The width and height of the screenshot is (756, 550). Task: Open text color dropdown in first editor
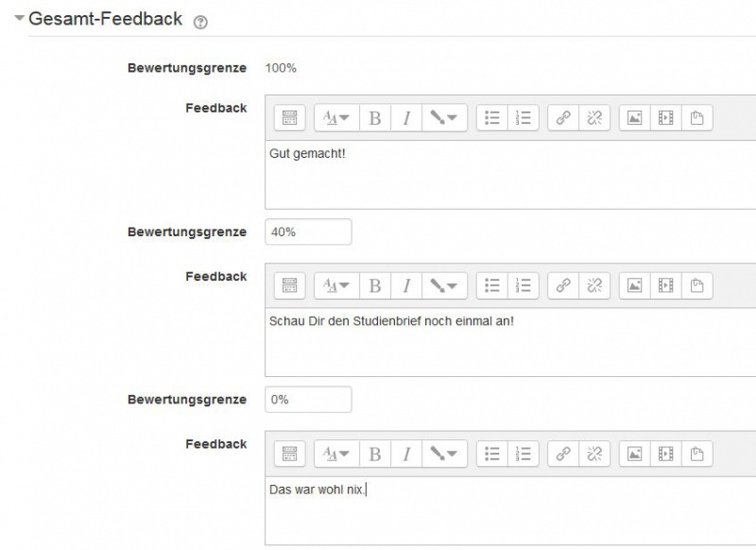443,118
